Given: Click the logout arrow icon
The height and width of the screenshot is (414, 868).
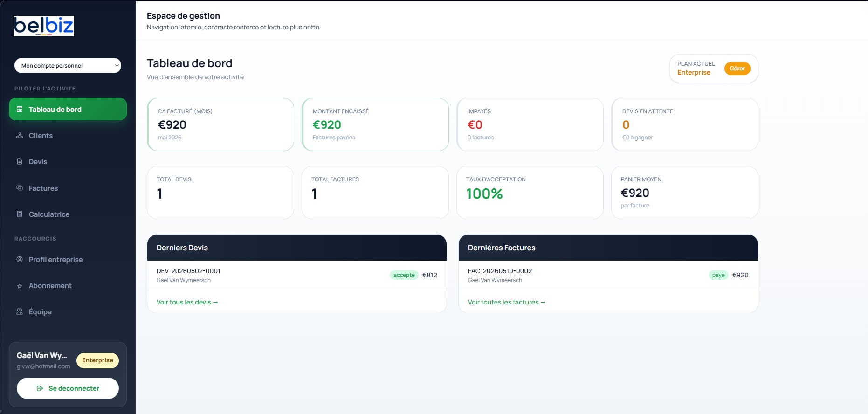Looking at the screenshot, I should (40, 388).
